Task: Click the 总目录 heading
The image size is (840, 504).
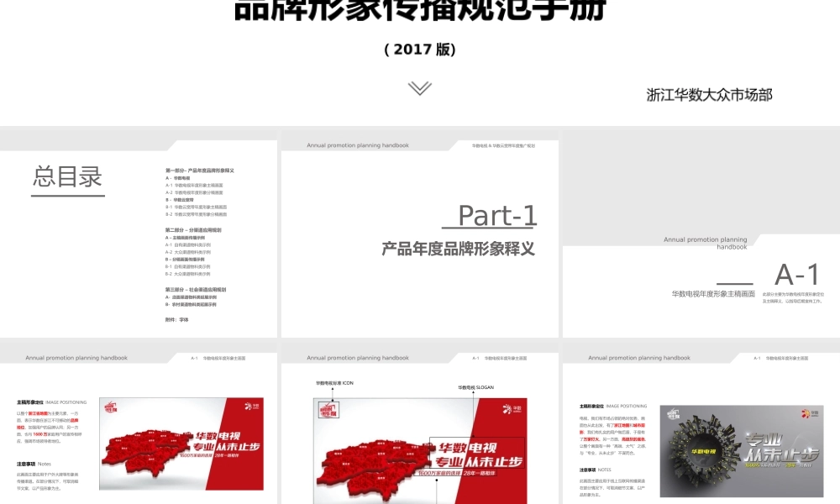Action: pos(67,176)
